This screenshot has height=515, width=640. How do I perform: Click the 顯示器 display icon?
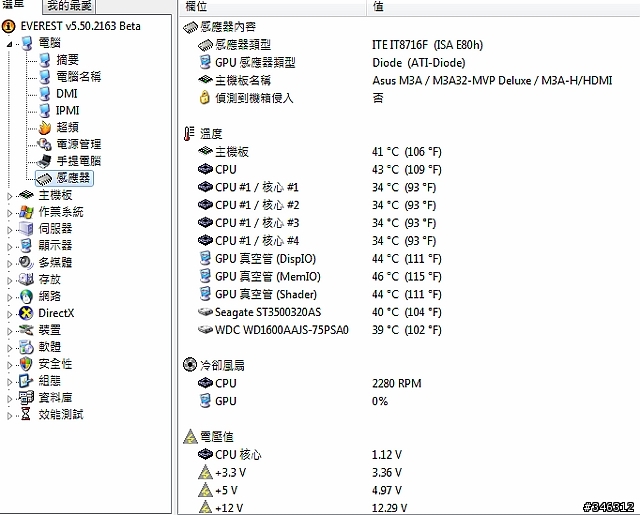[x=26, y=246]
